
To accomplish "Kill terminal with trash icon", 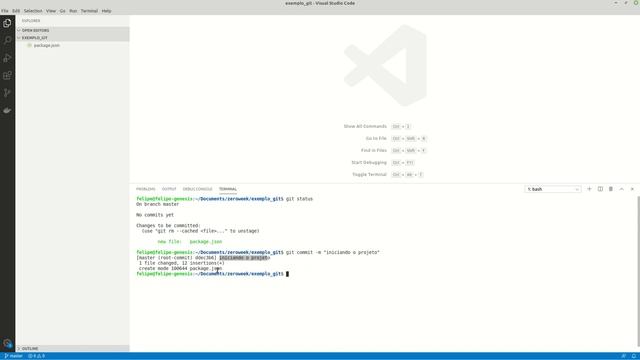I will coord(611,189).
